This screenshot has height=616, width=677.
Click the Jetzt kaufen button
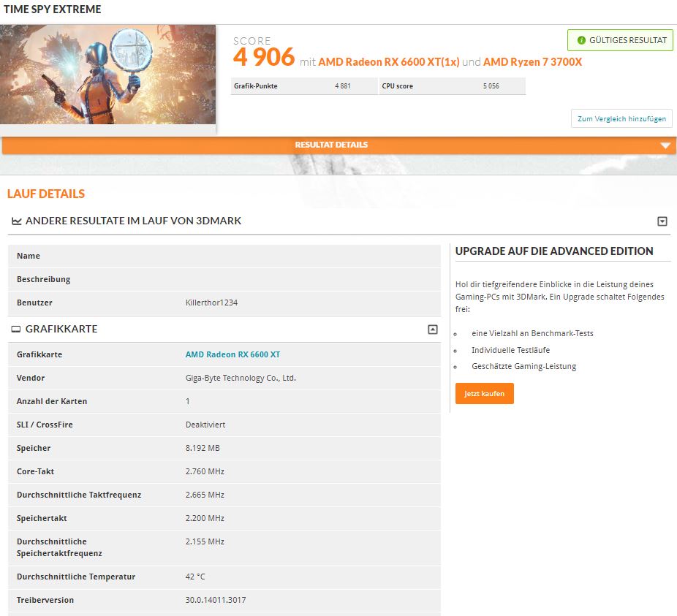[485, 393]
